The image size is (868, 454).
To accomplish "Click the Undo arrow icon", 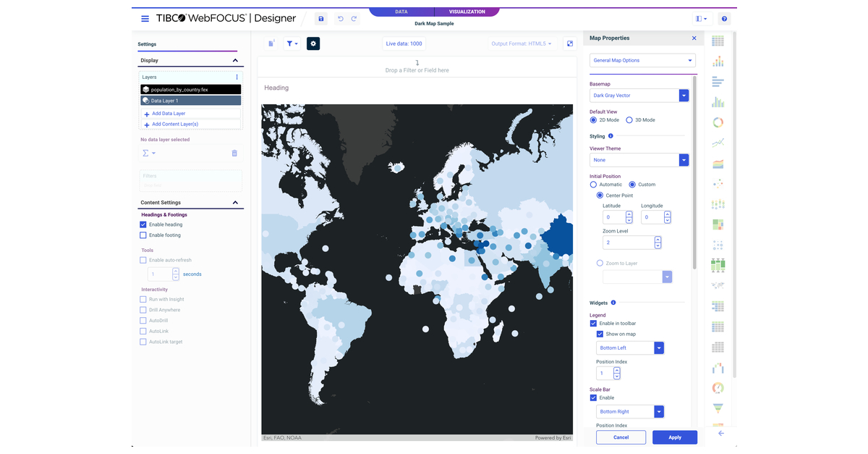I will pyautogui.click(x=341, y=19).
